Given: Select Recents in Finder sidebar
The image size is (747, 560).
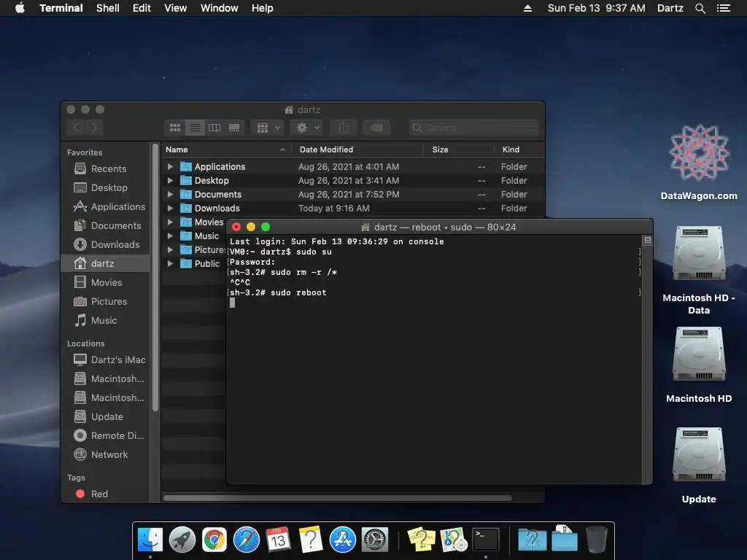Looking at the screenshot, I should (x=106, y=168).
